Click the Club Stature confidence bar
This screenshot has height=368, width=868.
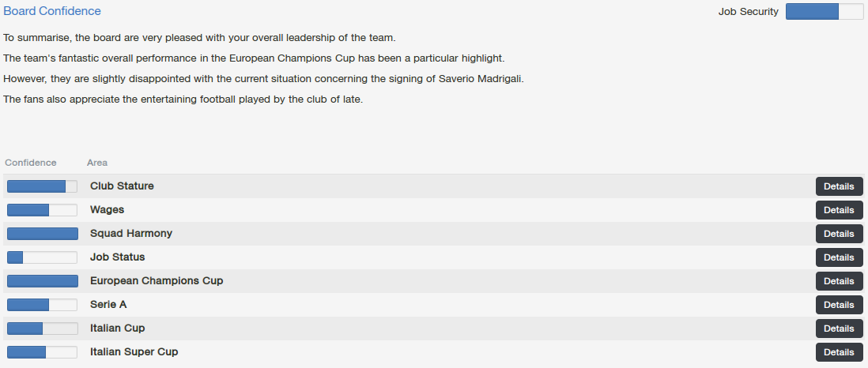[x=42, y=186]
